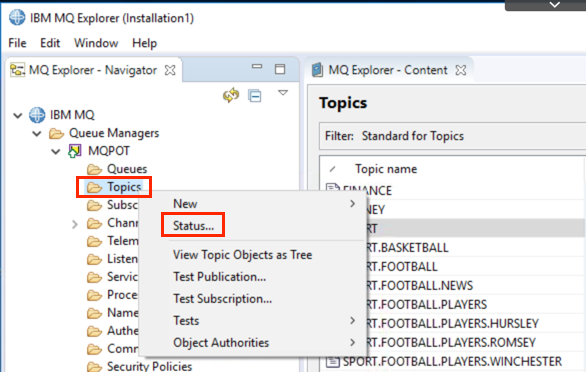
Task: Select the Process Definitions folder icon
Action: coord(94,295)
